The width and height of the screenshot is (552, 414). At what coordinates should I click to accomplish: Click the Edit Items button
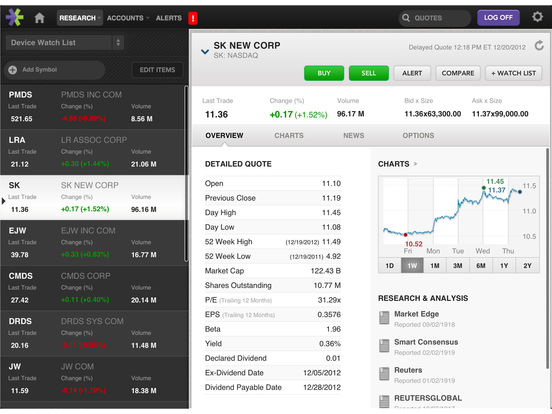157,70
